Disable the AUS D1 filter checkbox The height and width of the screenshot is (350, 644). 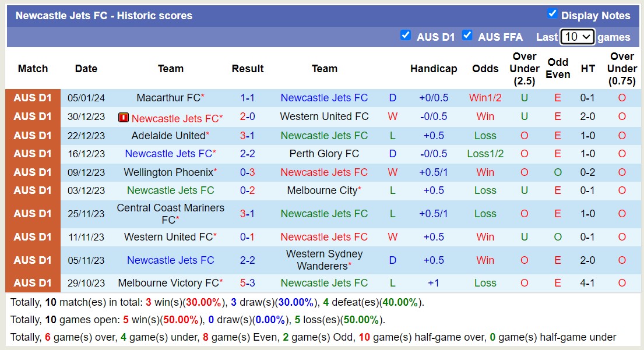[406, 36]
